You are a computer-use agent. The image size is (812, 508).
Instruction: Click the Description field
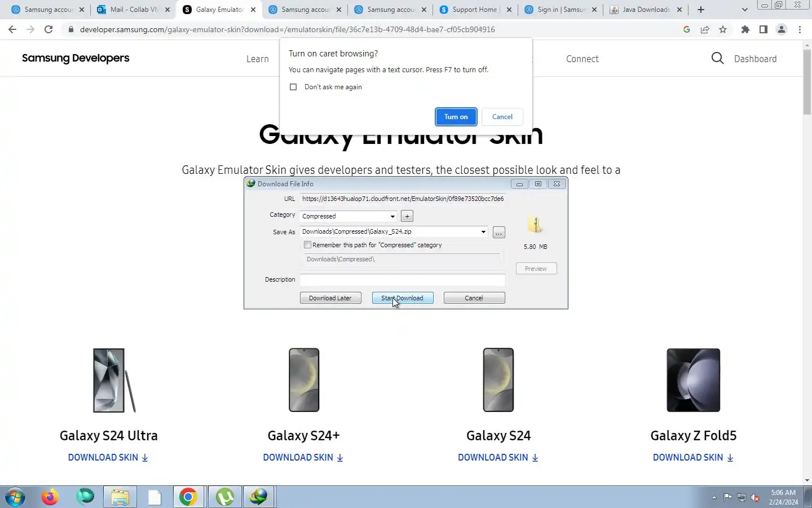pos(403,280)
